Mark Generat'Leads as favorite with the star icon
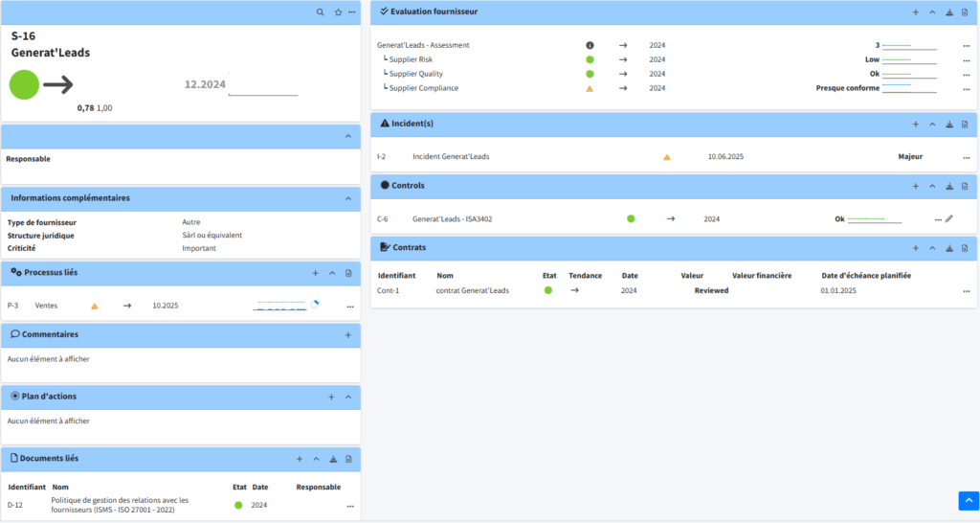980x523 pixels. 338,12
